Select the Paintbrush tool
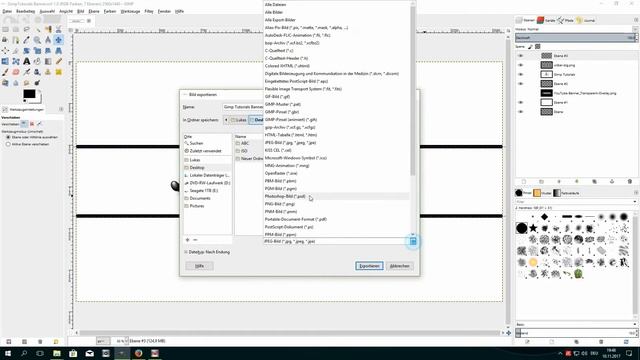The height and width of the screenshot is (360, 640). (5, 72)
